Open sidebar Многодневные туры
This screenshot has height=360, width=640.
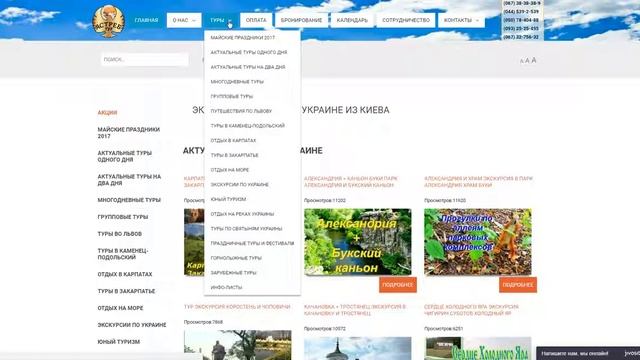pos(129,200)
